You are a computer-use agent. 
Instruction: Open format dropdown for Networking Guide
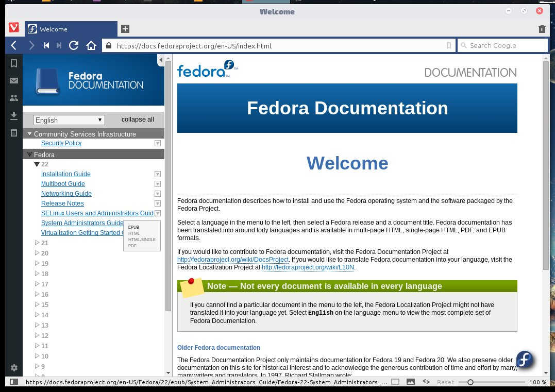[158, 194]
